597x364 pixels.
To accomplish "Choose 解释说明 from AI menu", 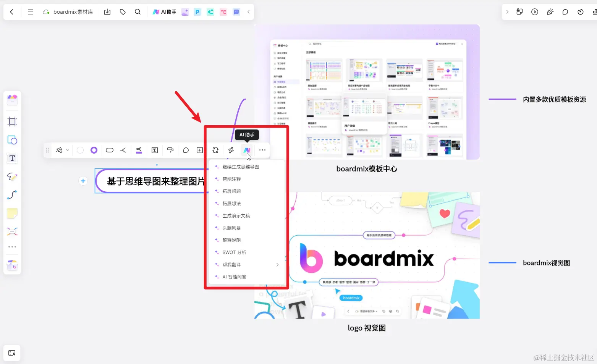I will (x=246, y=240).
